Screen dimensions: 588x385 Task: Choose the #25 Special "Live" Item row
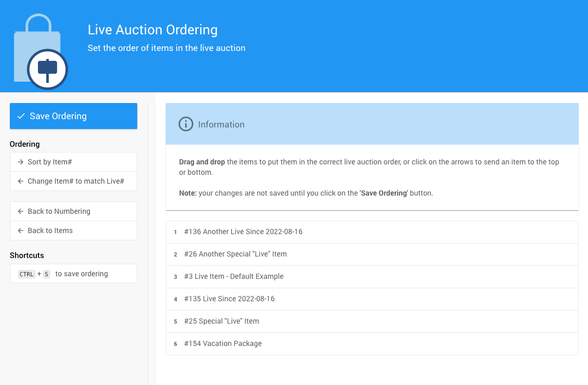click(x=221, y=321)
